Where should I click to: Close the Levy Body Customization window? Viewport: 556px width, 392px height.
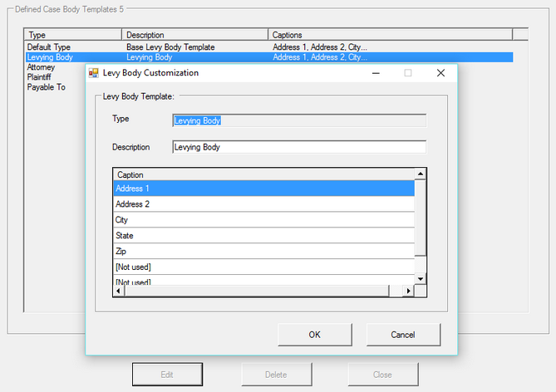(440, 73)
